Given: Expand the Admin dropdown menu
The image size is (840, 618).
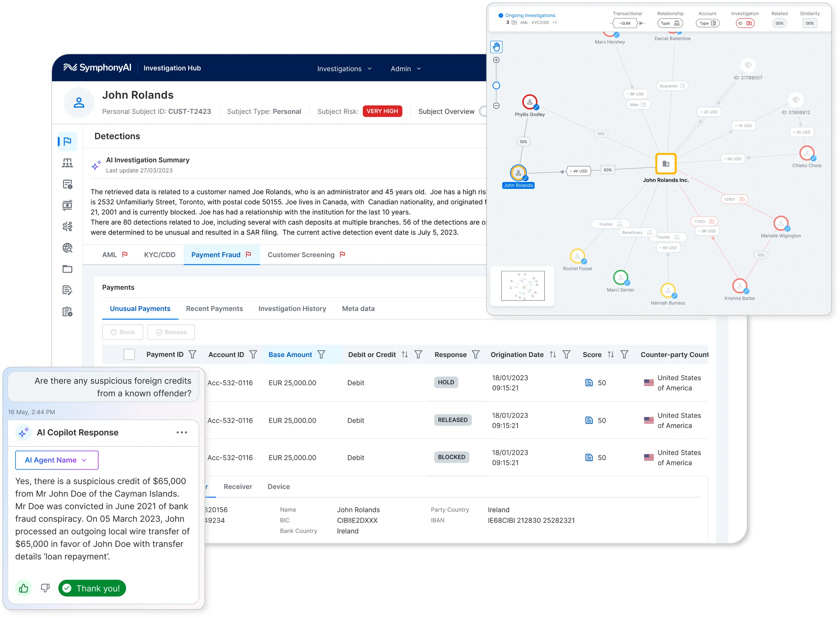Looking at the screenshot, I should [x=406, y=68].
